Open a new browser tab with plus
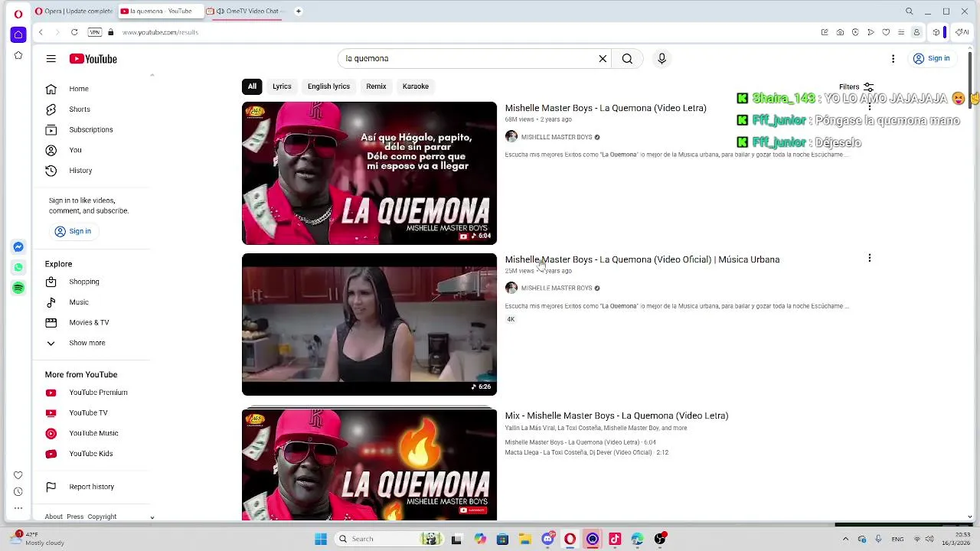 [x=299, y=11]
